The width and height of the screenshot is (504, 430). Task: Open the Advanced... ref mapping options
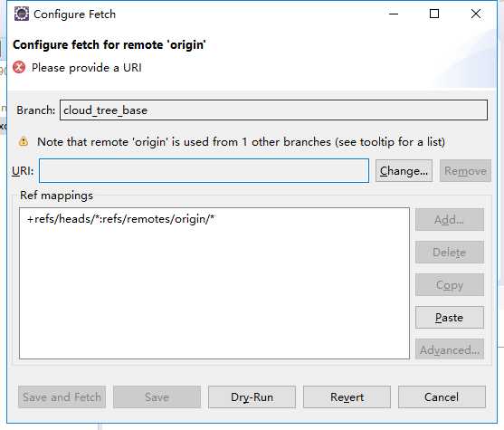click(x=450, y=349)
